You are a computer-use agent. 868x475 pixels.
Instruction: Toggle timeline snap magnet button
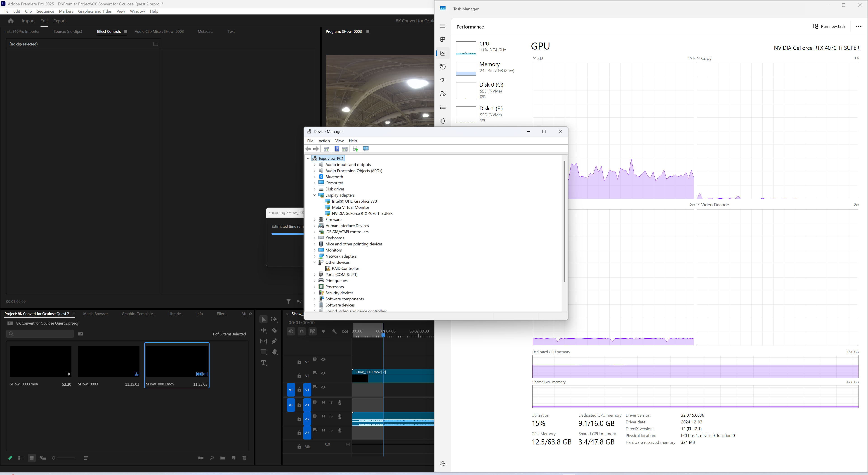pos(302,331)
